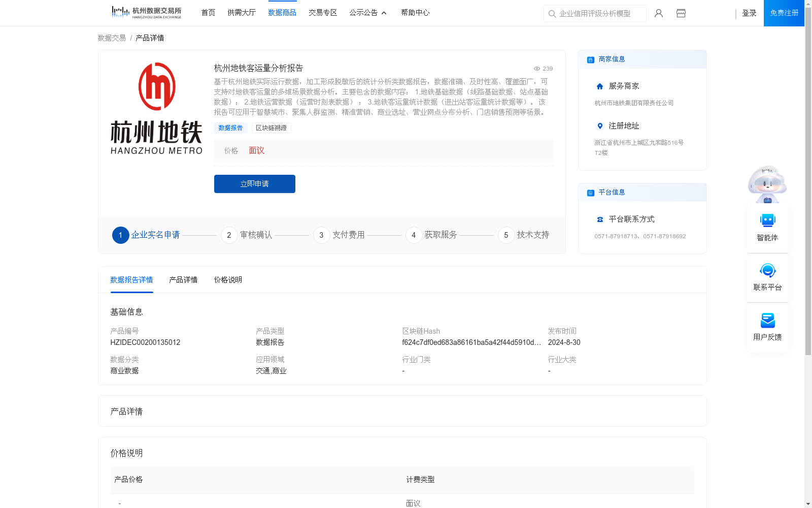Click the 服务商家 house icon
812x508 pixels.
tap(600, 86)
